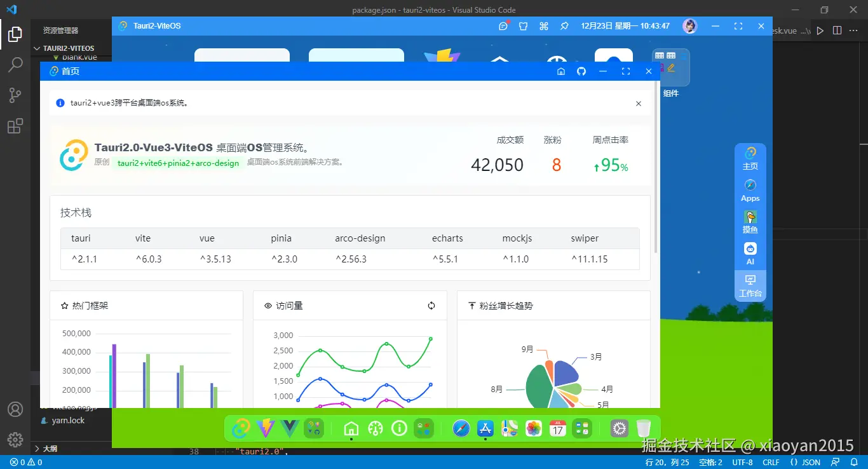Screen dimensions: 868x469
Task: Open 工作台 in right side dock
Action: 750,286
